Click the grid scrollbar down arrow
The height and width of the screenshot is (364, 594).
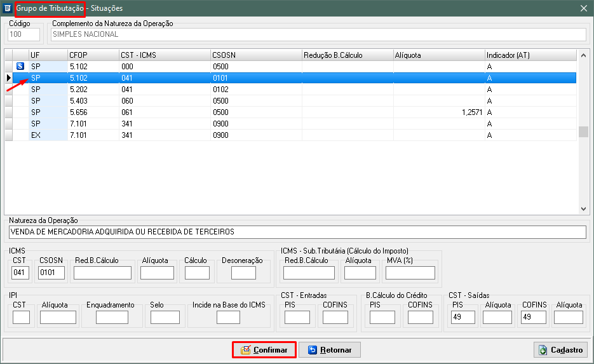point(583,208)
